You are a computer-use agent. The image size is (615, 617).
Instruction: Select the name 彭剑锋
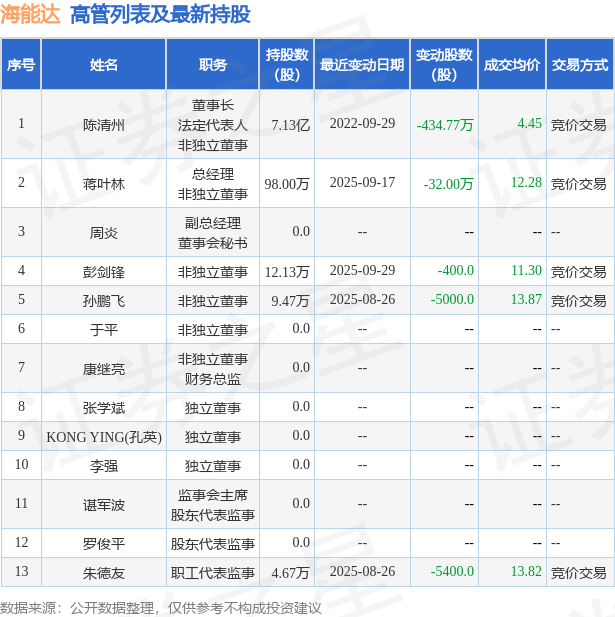pyautogui.click(x=104, y=272)
